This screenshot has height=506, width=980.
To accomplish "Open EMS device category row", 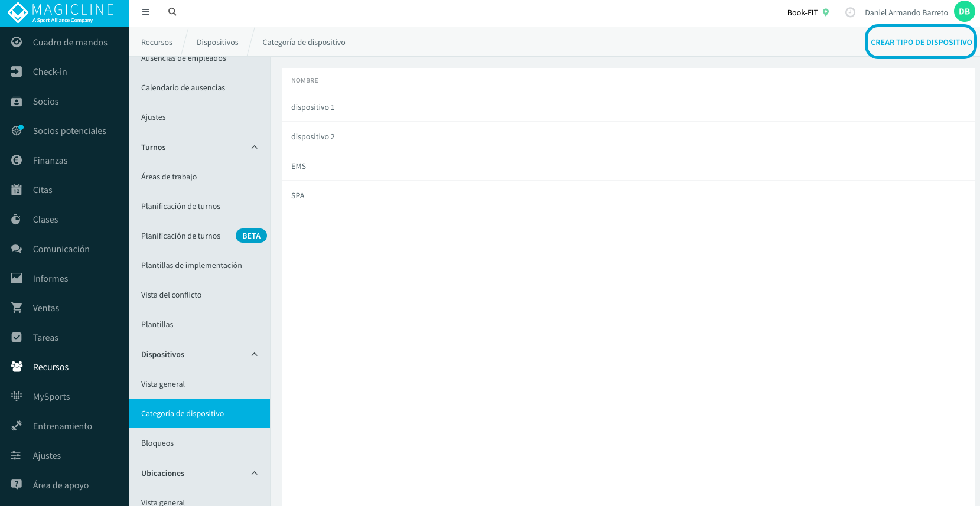I will 629,166.
